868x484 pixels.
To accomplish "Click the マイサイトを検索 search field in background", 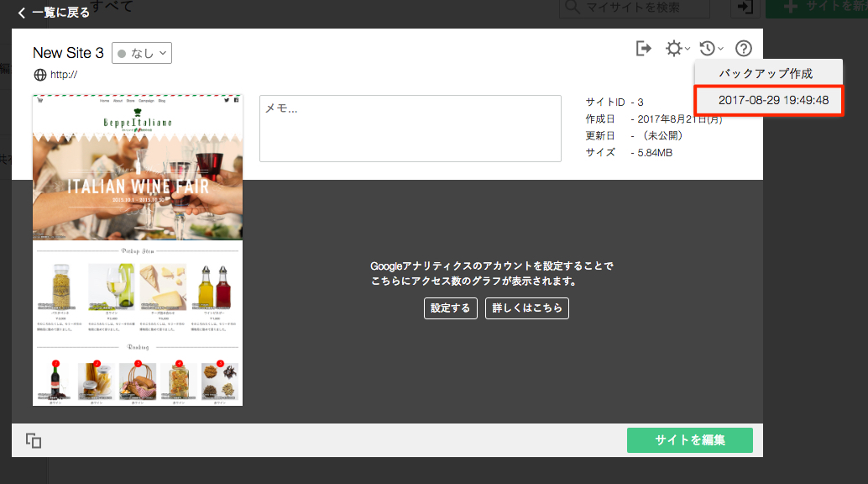I will 635,8.
